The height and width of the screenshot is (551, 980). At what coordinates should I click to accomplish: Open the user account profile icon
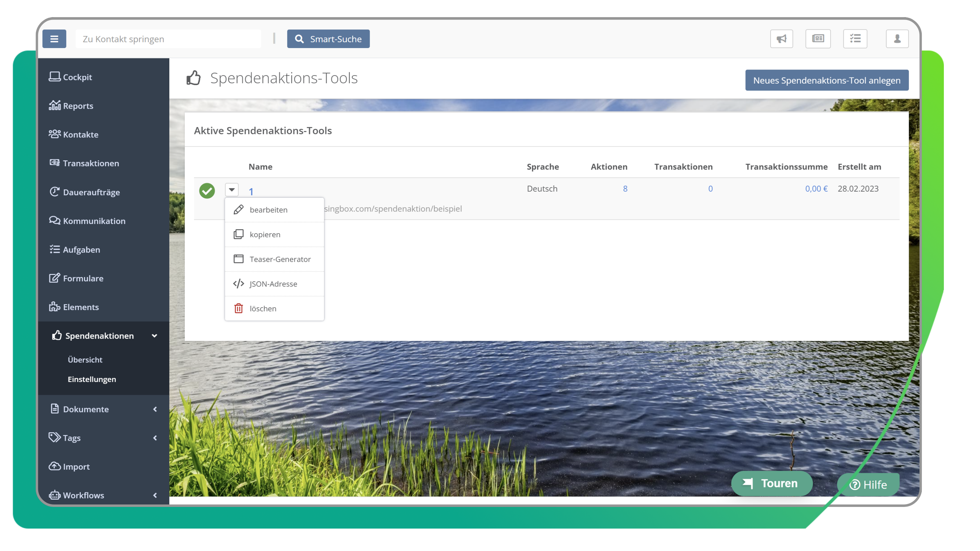(x=897, y=38)
